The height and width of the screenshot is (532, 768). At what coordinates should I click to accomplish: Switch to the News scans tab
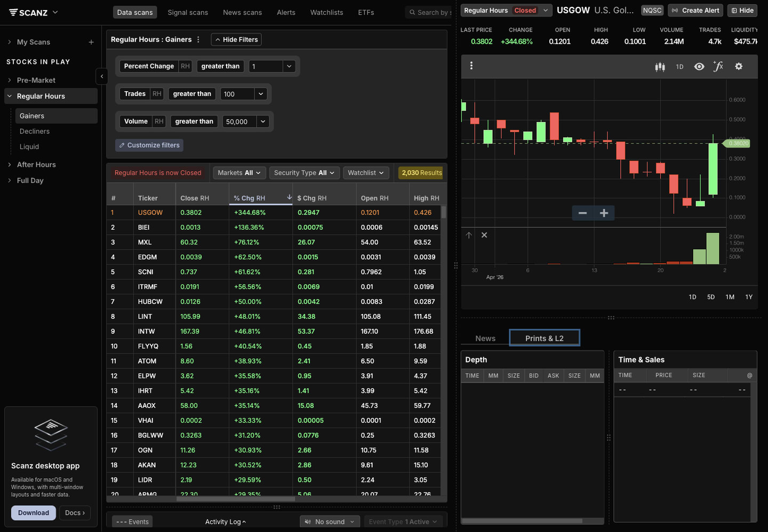point(242,12)
